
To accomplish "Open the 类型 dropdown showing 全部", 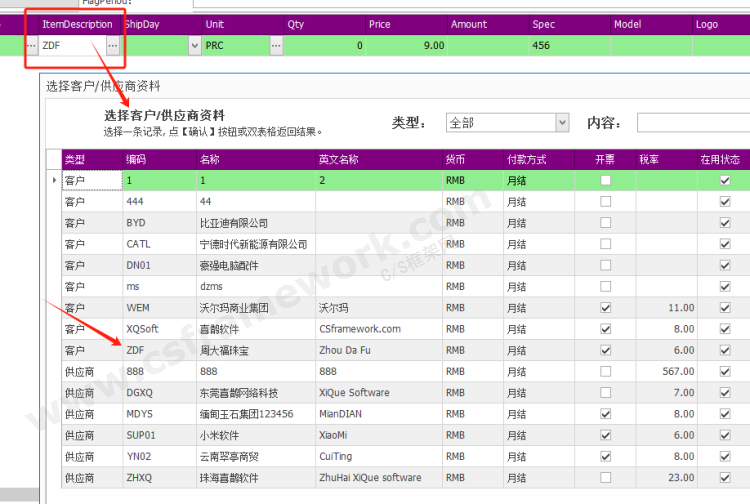I will (x=562, y=123).
